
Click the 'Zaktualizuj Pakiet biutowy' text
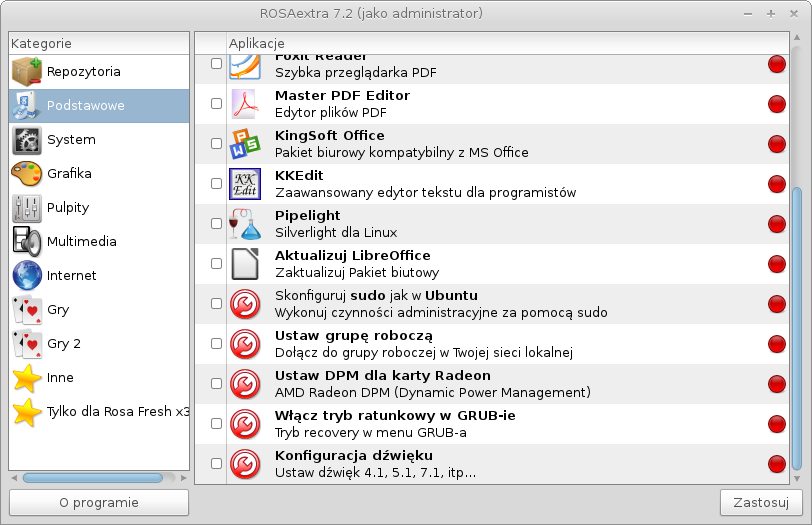tap(357, 272)
